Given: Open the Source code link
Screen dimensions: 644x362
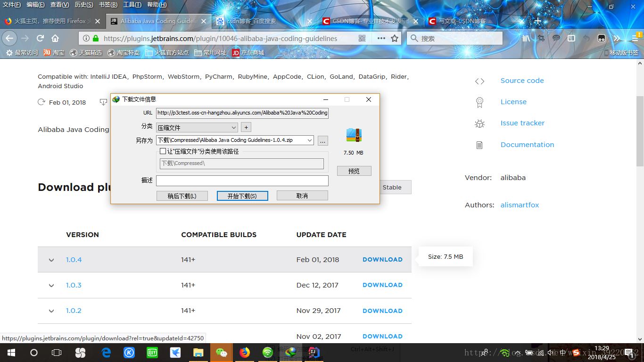Looking at the screenshot, I should click(522, 81).
